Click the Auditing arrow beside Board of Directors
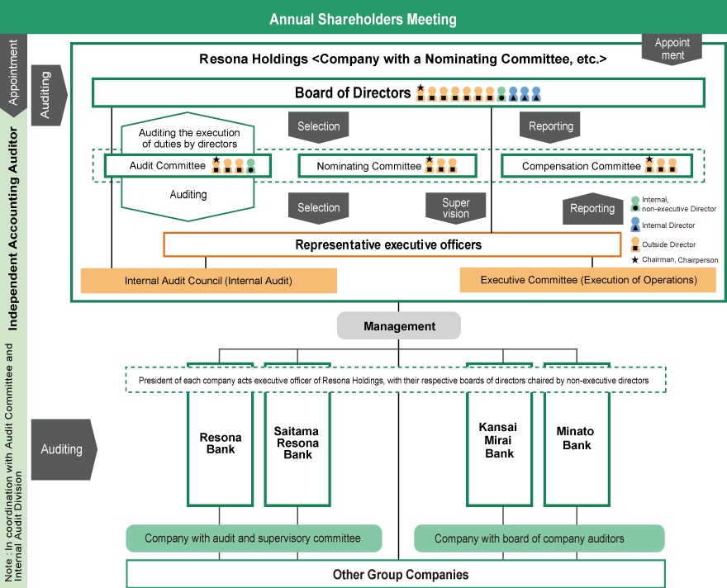The image size is (727, 588). pyautogui.click(x=49, y=95)
